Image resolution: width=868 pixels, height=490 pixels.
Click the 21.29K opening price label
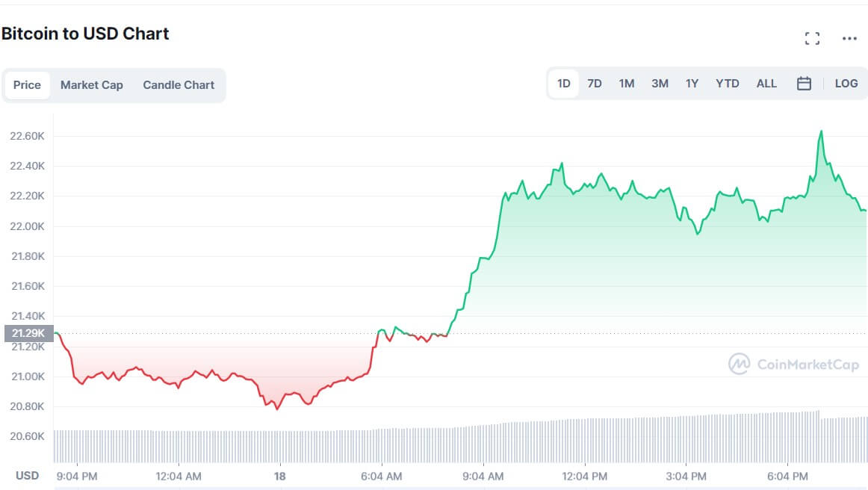pos(28,333)
